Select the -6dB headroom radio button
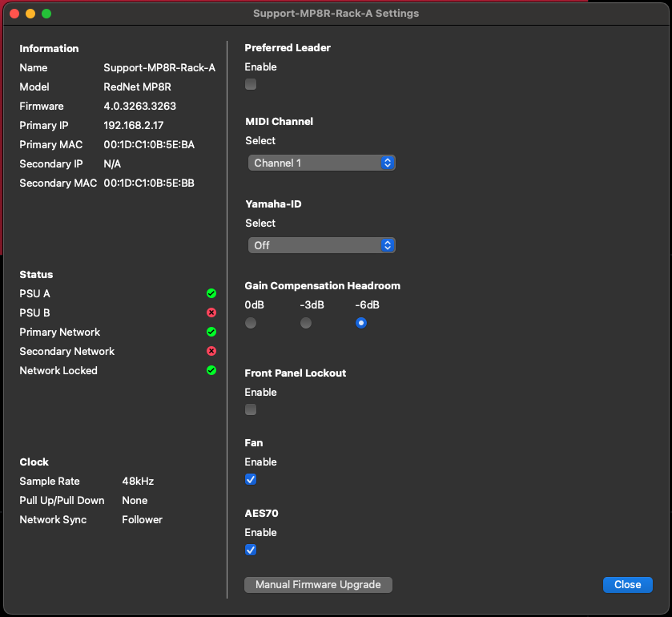 (361, 323)
